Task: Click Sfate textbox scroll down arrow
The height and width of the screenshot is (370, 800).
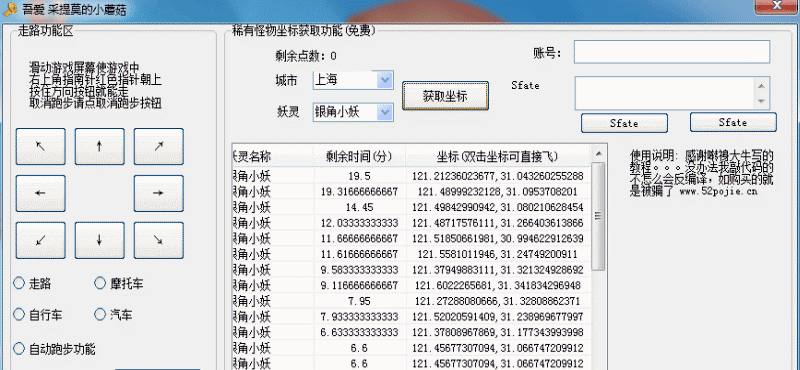Action: point(761,101)
